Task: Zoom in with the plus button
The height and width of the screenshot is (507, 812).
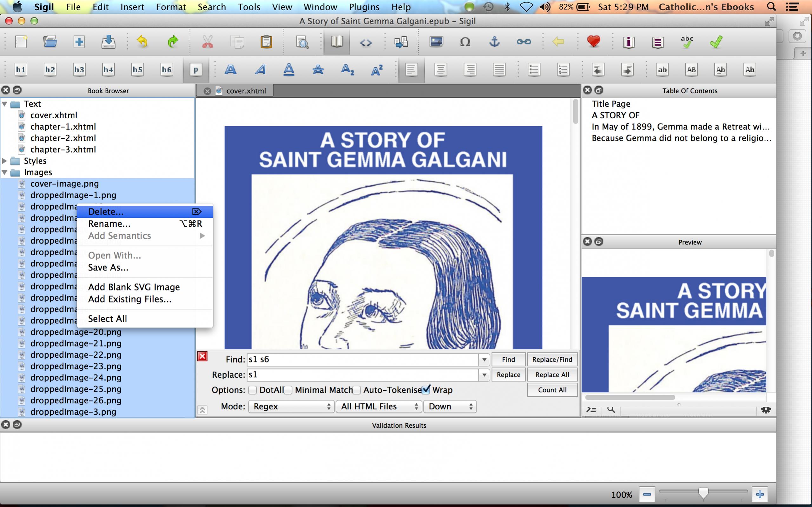Action: point(760,494)
